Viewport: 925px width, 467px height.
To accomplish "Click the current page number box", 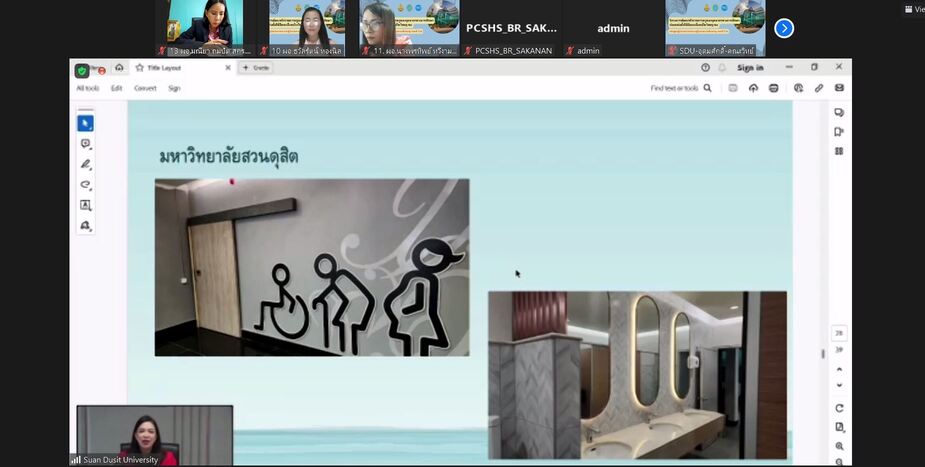I will 839,333.
